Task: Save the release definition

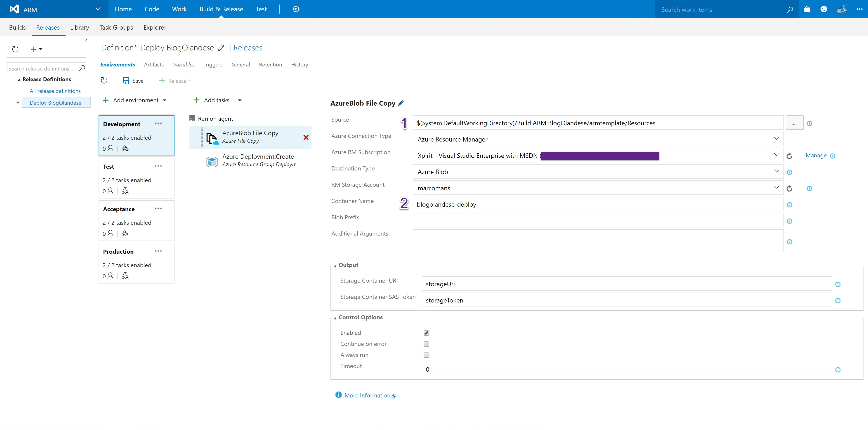Action: (x=133, y=80)
